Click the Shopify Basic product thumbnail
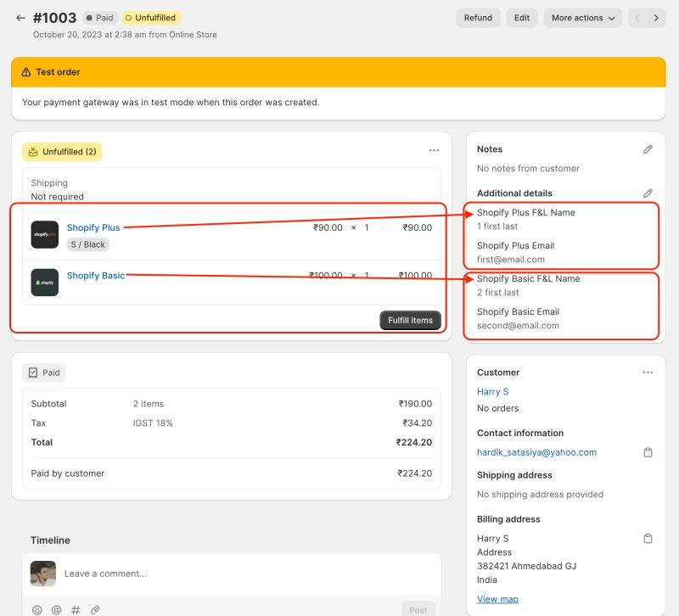 point(43,282)
